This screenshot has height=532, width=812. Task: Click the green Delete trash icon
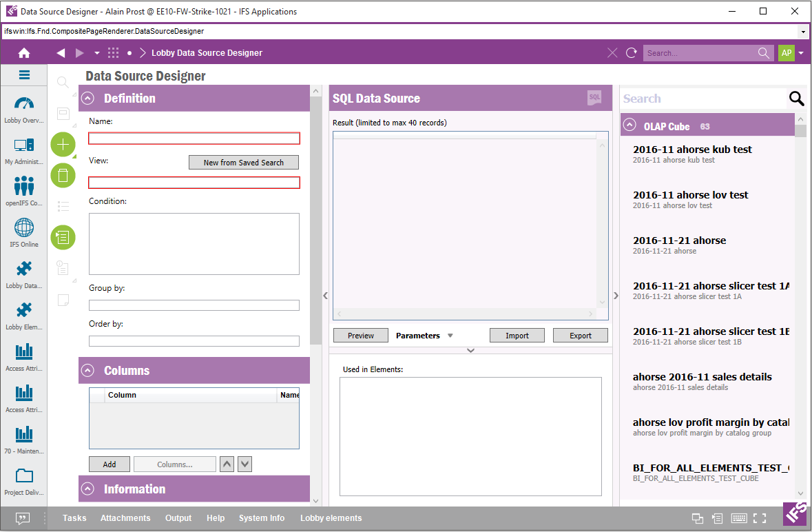click(x=63, y=176)
